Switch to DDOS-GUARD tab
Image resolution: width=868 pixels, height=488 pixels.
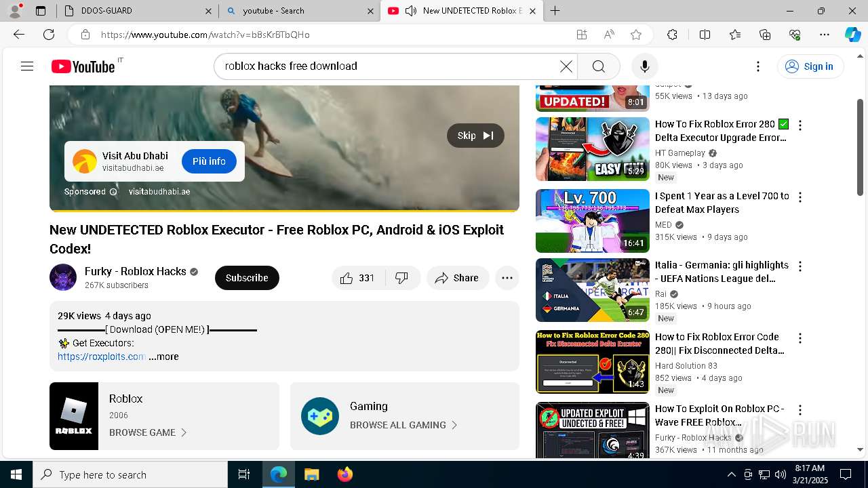pos(136,11)
